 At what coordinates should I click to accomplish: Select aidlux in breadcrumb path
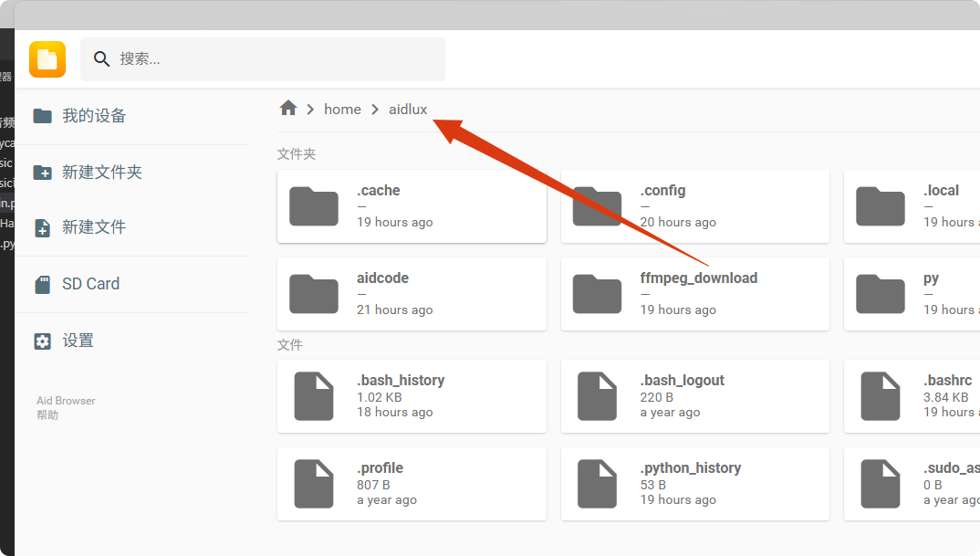coord(407,110)
